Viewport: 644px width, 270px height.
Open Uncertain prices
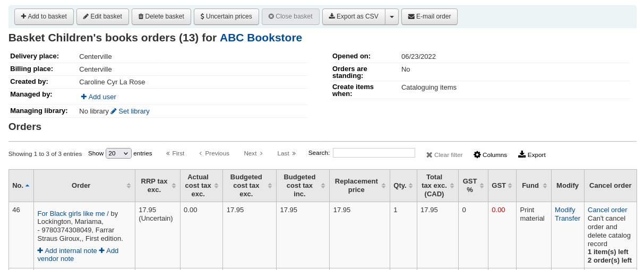coord(226,16)
